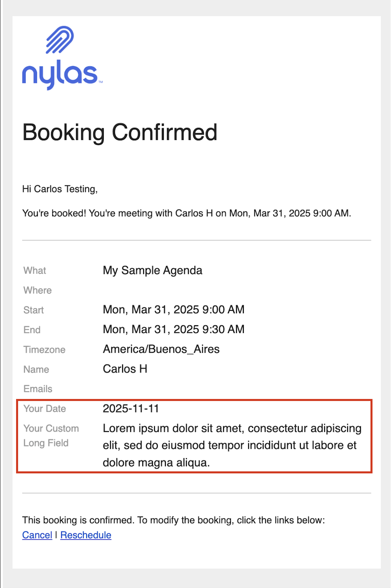Click the Carlos H name value

coord(125,369)
